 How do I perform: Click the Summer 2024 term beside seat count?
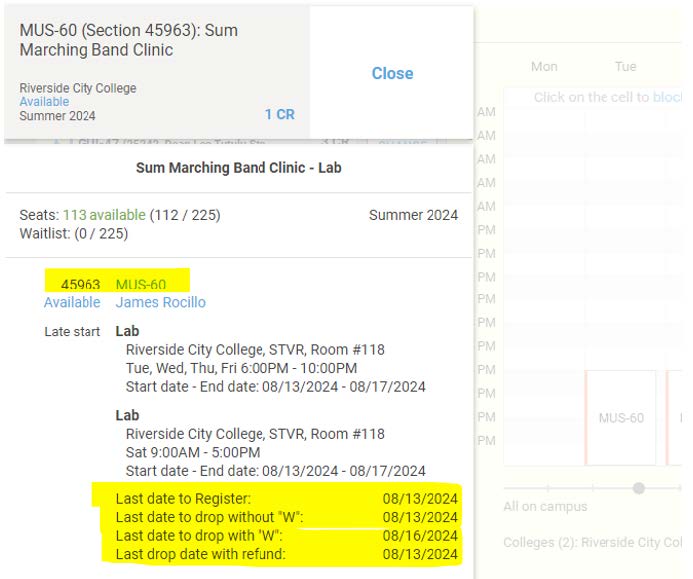point(413,215)
